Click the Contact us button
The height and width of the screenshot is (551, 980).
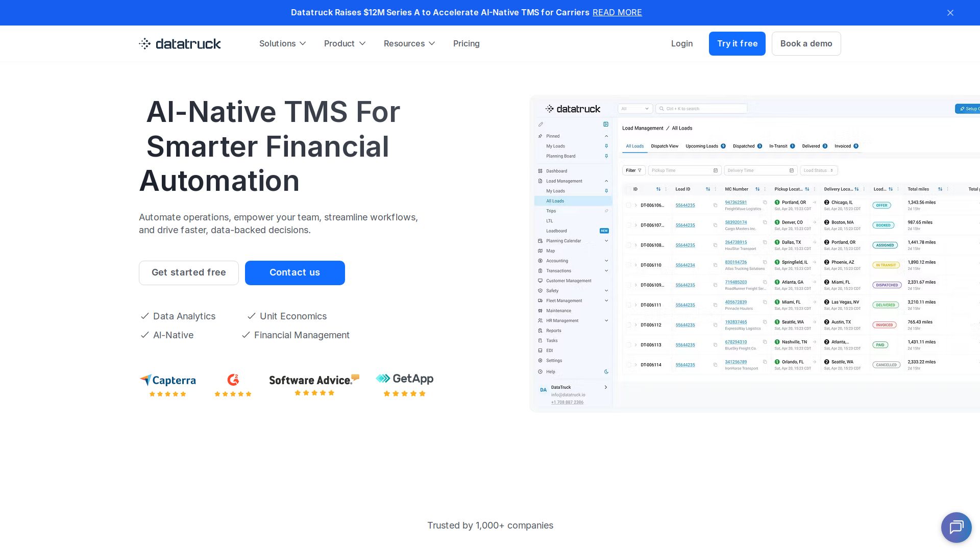click(x=295, y=273)
